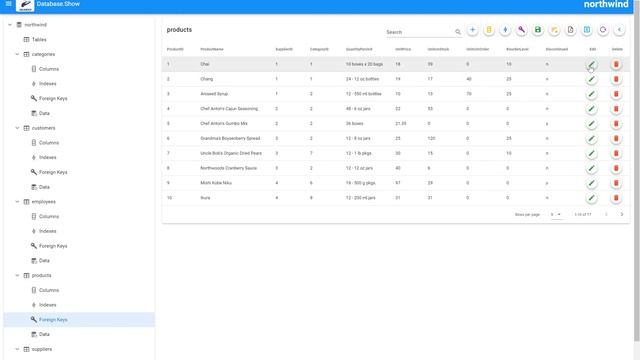
Task: Open the hamburger menu in the top bar
Action: tap(8, 4)
